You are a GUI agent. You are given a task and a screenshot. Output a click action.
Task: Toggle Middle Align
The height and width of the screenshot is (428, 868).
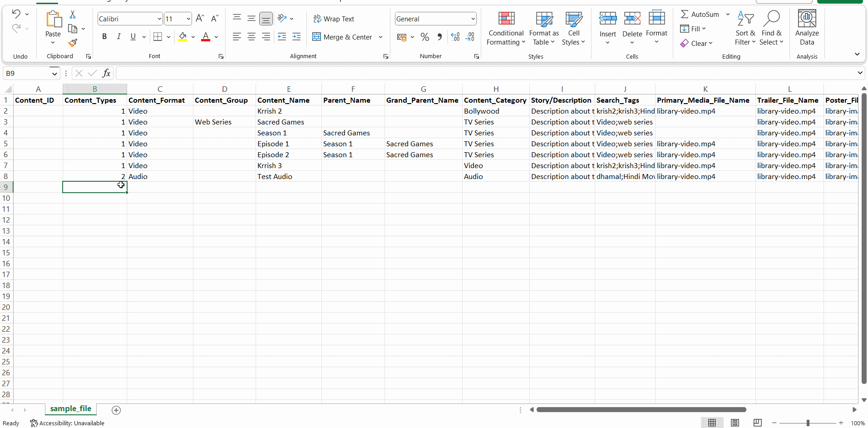252,18
